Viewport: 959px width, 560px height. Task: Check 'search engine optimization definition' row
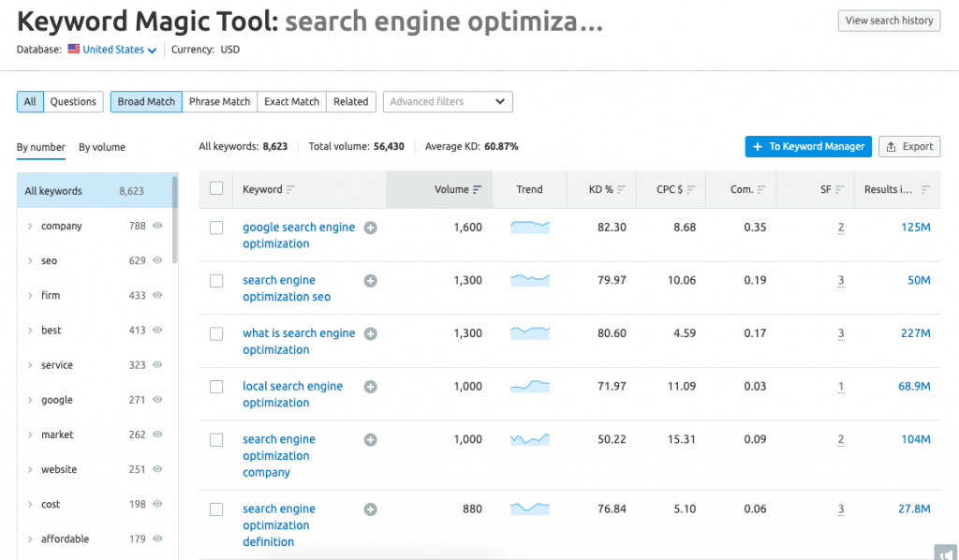[x=216, y=509]
